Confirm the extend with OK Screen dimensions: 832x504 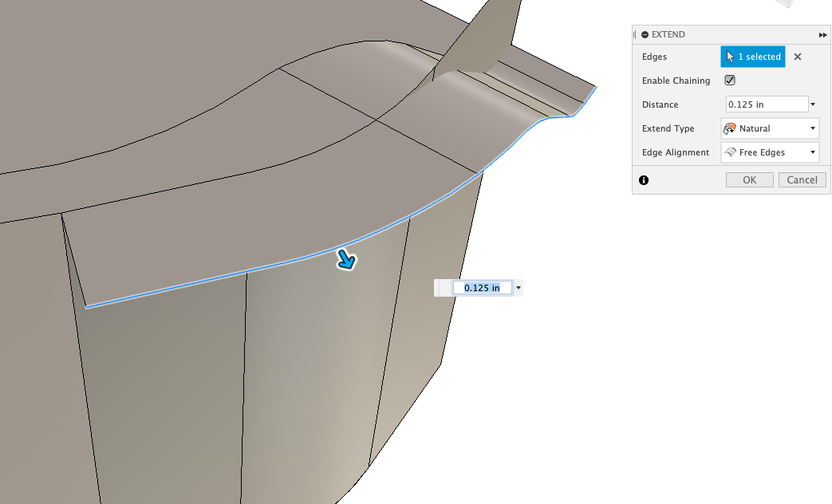[749, 179]
